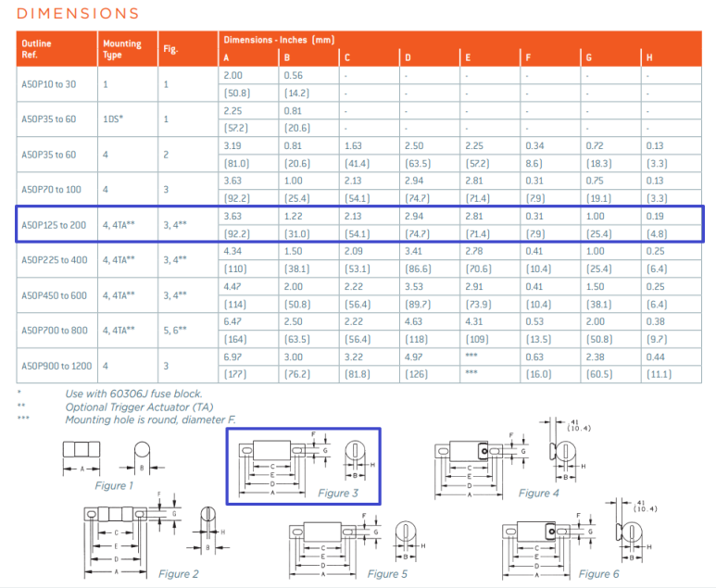Click the 6.47 value cell
Image resolution: width=716 pixels, height=588 pixels.
point(249,322)
